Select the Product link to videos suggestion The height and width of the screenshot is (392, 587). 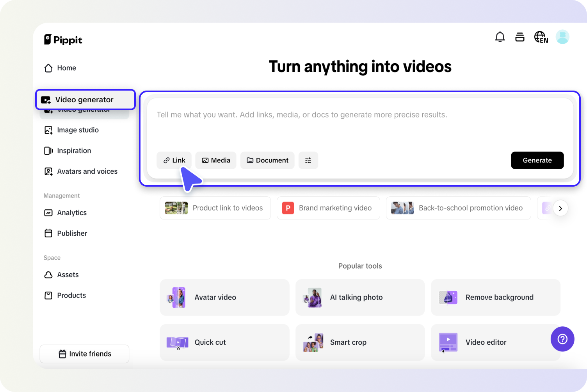[x=215, y=208]
